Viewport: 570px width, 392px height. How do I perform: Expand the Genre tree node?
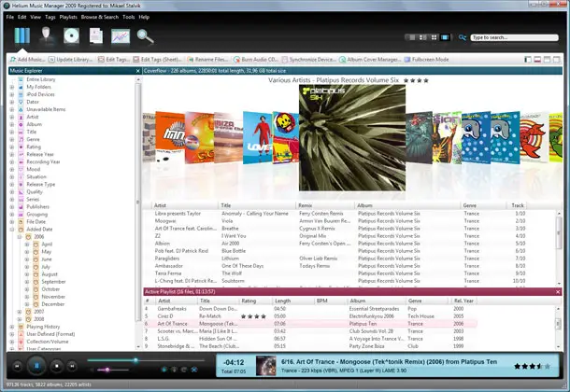(x=12, y=139)
